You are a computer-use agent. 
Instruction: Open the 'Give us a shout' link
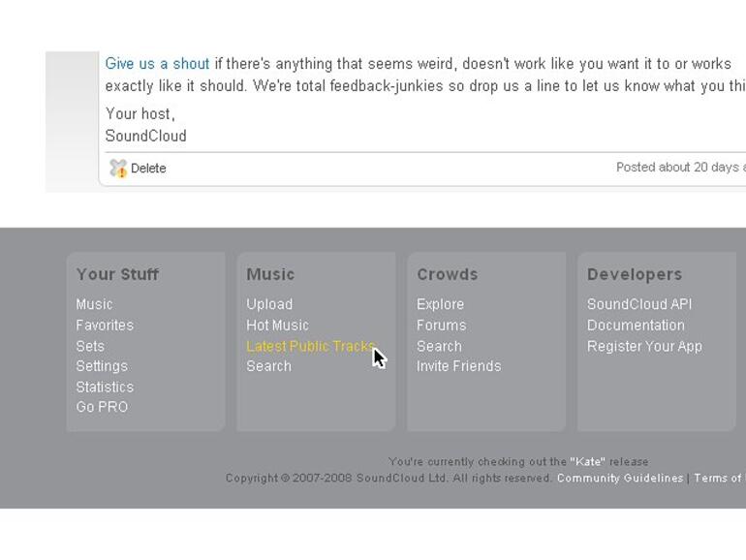(x=157, y=64)
